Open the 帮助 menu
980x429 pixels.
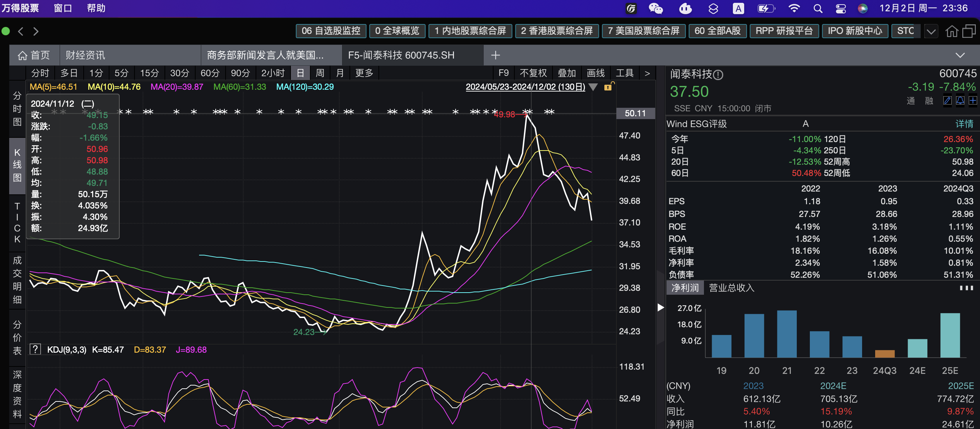coord(96,8)
